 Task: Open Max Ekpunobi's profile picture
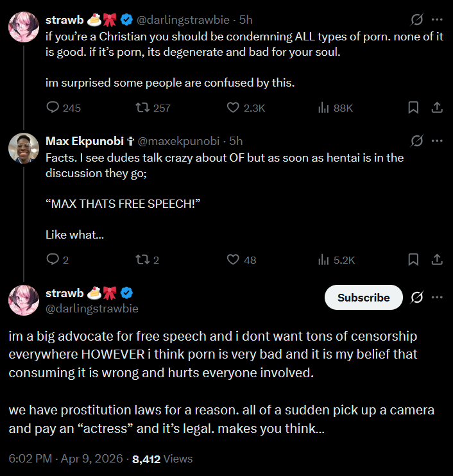pyautogui.click(x=24, y=148)
